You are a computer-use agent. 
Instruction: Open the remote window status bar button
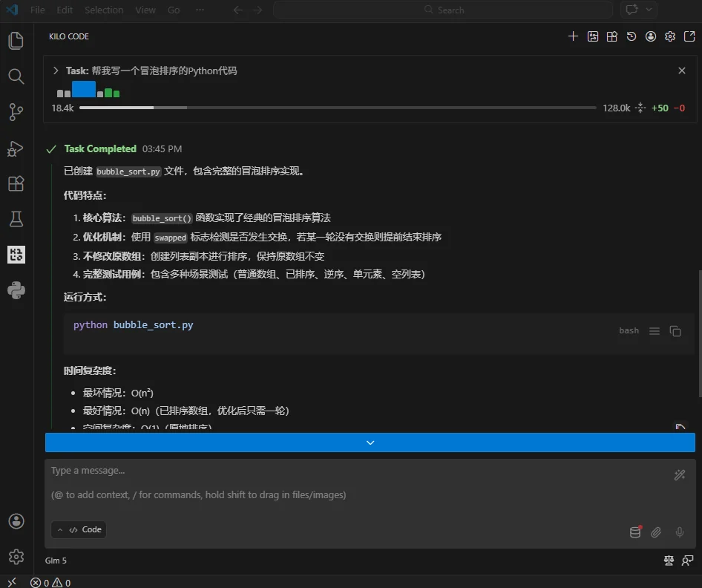12,582
